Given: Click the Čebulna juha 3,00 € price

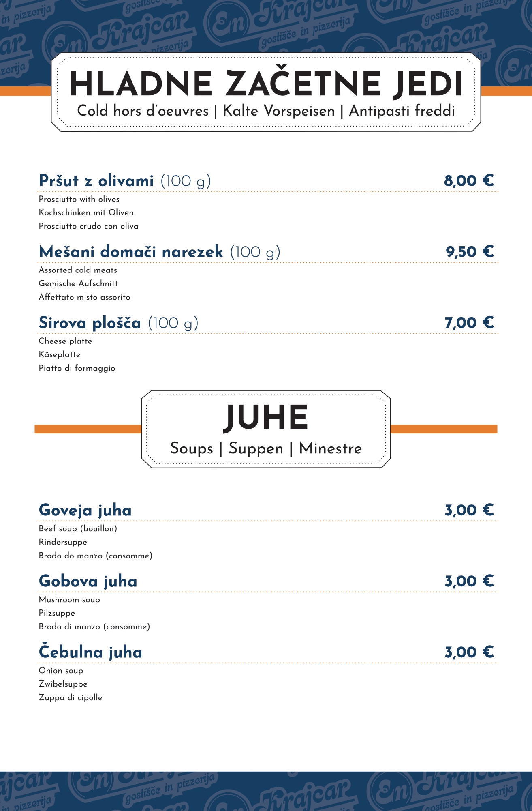Looking at the screenshot, I should (x=469, y=652).
